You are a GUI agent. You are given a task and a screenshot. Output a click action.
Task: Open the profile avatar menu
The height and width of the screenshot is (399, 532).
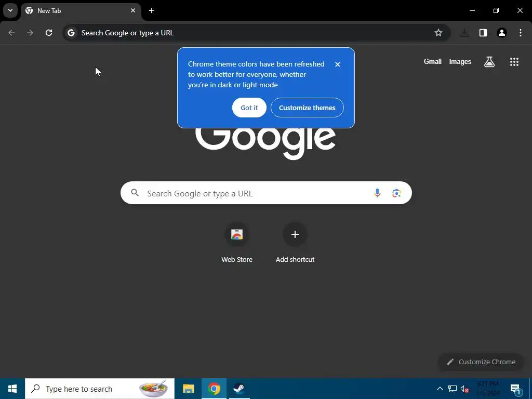click(x=502, y=33)
